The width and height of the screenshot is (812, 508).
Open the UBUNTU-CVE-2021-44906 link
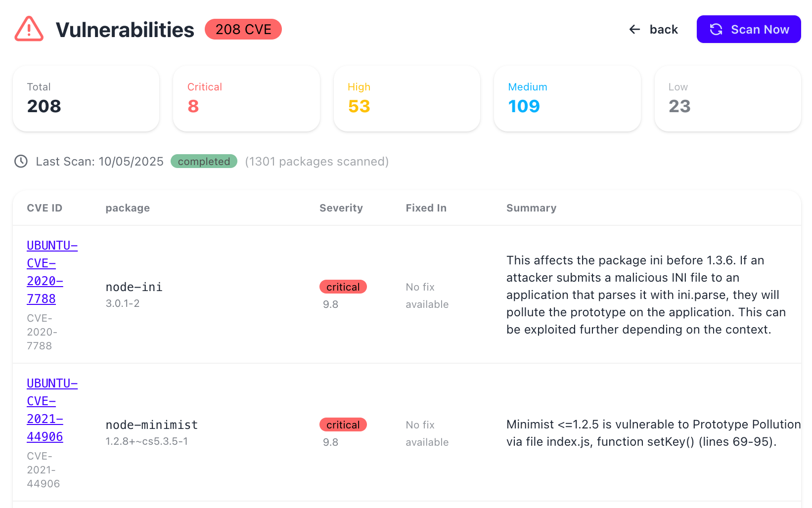tap(52, 410)
